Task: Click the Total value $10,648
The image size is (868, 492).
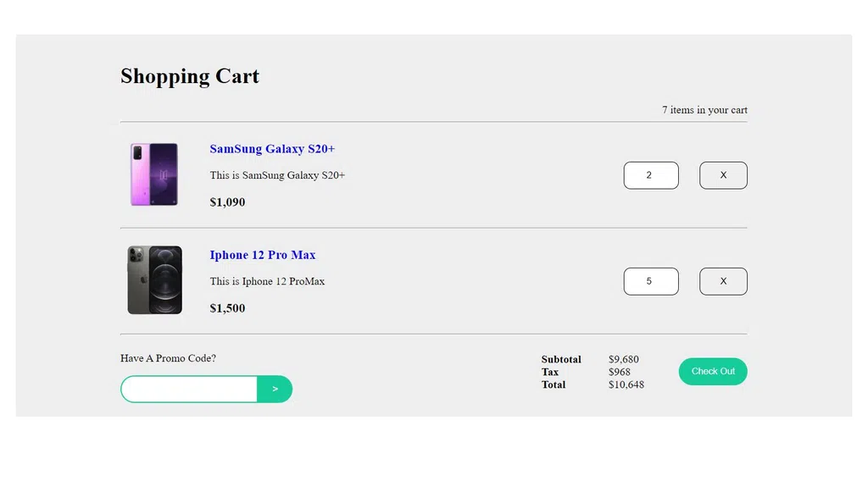Action: (626, 384)
